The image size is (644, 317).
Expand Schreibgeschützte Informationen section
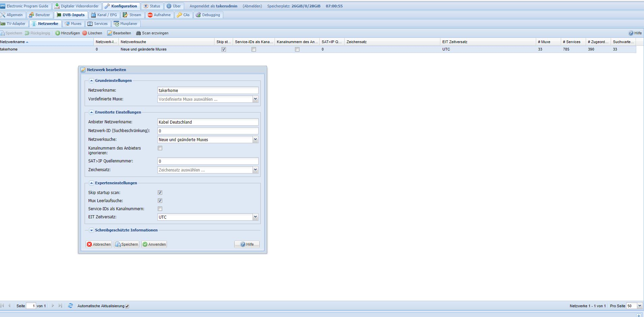(x=91, y=230)
